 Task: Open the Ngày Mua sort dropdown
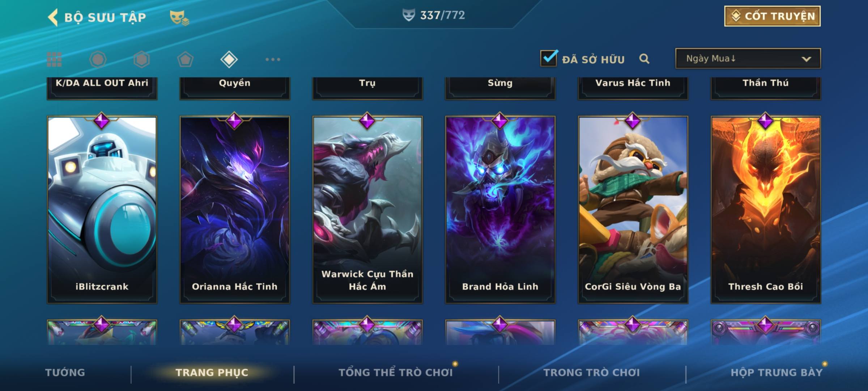748,58
